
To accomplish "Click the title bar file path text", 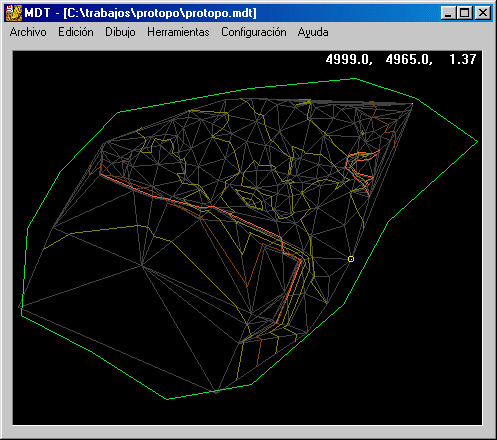I will point(160,13).
